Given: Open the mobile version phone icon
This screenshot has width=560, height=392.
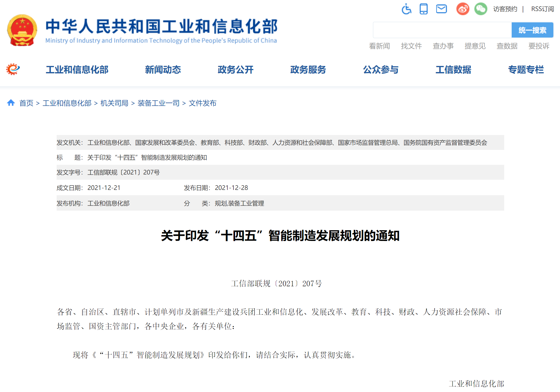Looking at the screenshot, I should 424,9.
